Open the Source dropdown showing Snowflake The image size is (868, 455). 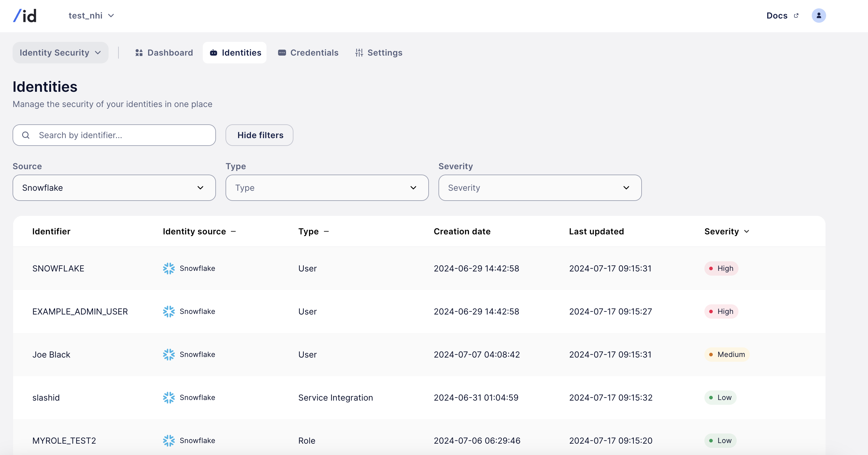(114, 188)
